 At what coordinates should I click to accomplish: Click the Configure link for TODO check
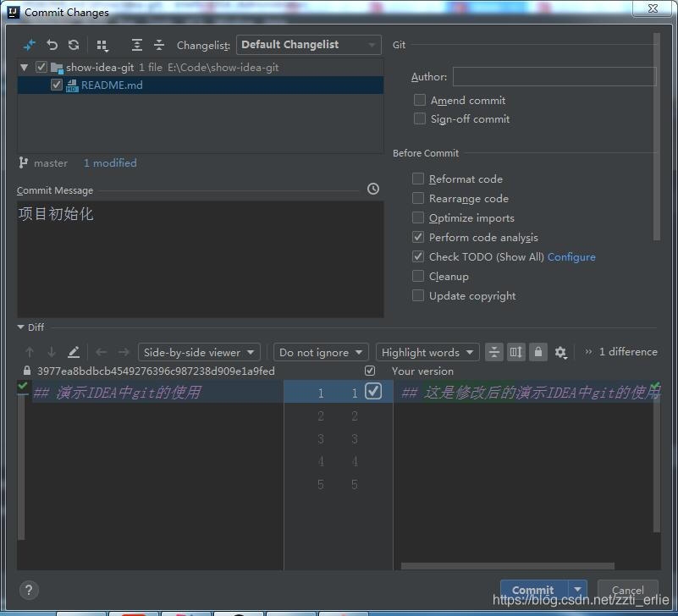click(571, 257)
